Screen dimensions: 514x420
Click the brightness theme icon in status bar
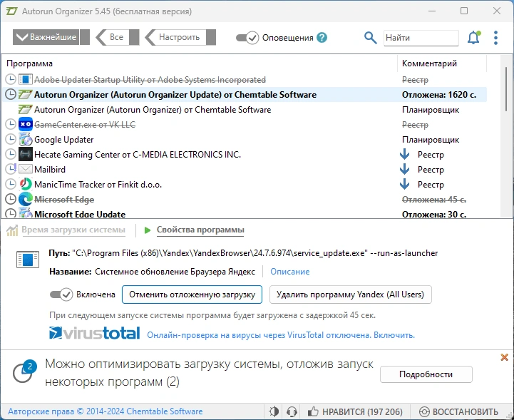273,411
